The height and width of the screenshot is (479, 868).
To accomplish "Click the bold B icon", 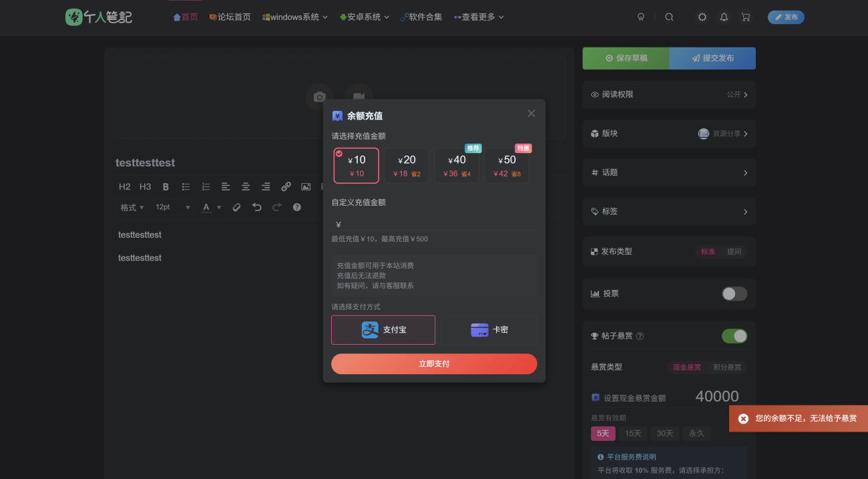I will point(166,187).
